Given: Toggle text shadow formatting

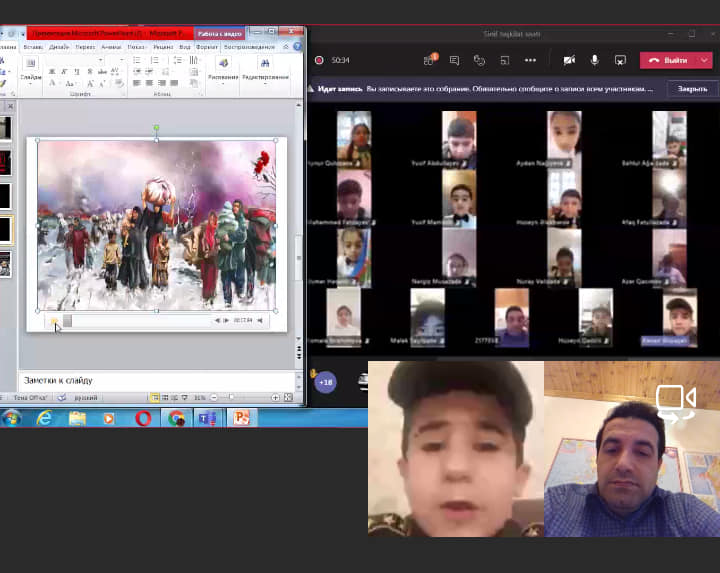Looking at the screenshot, I should [x=90, y=72].
